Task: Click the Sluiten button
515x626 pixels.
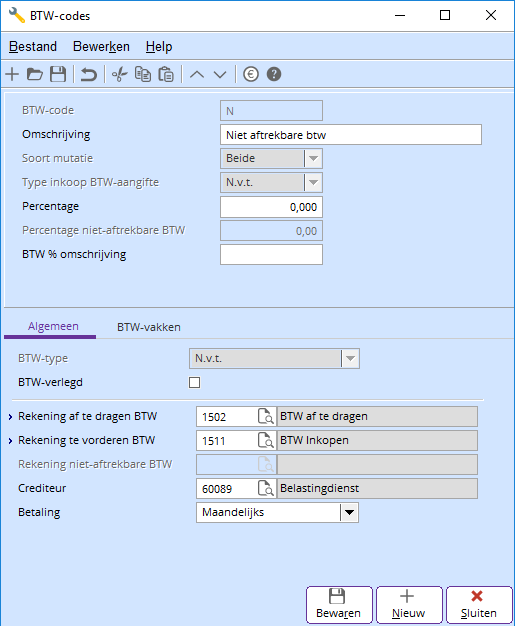Action: click(x=479, y=604)
